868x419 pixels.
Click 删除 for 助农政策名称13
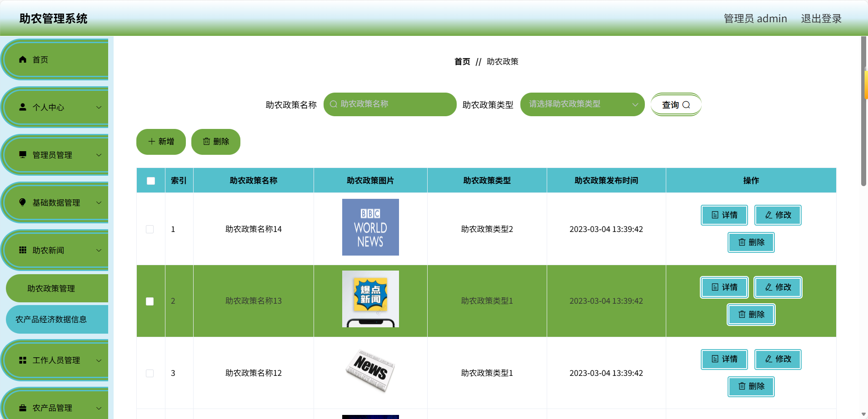(x=751, y=315)
